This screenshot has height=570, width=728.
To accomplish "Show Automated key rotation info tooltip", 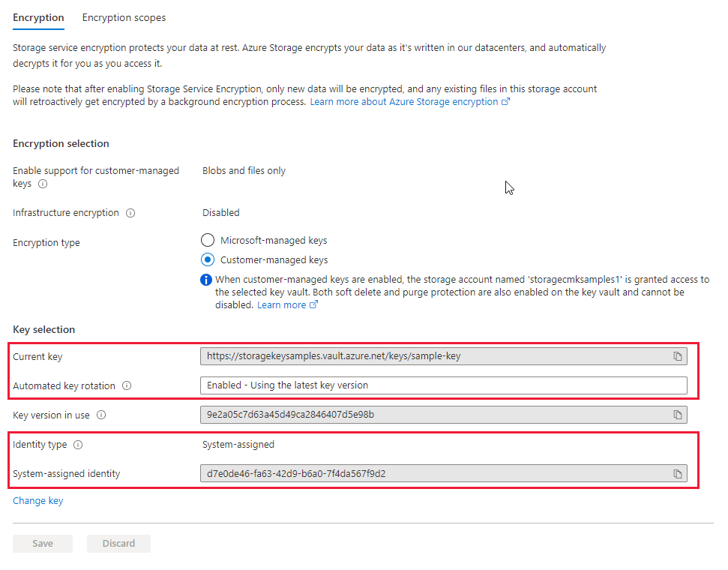I will [127, 386].
